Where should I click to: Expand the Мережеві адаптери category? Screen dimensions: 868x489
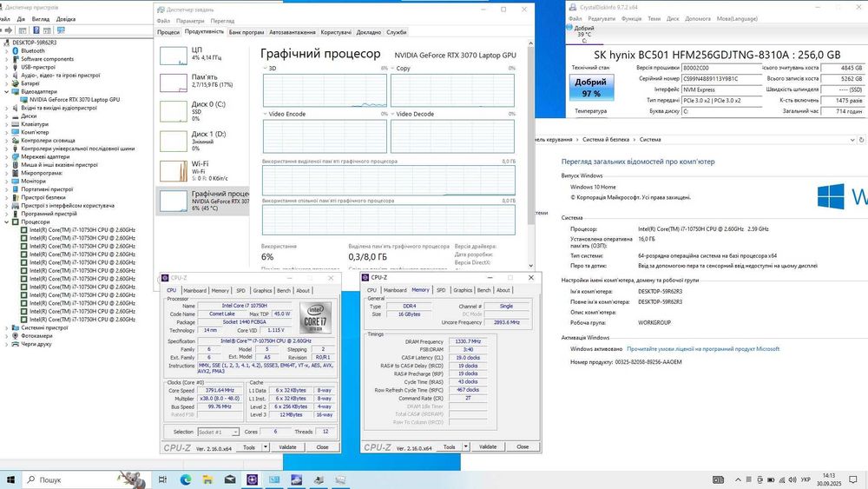(x=7, y=156)
